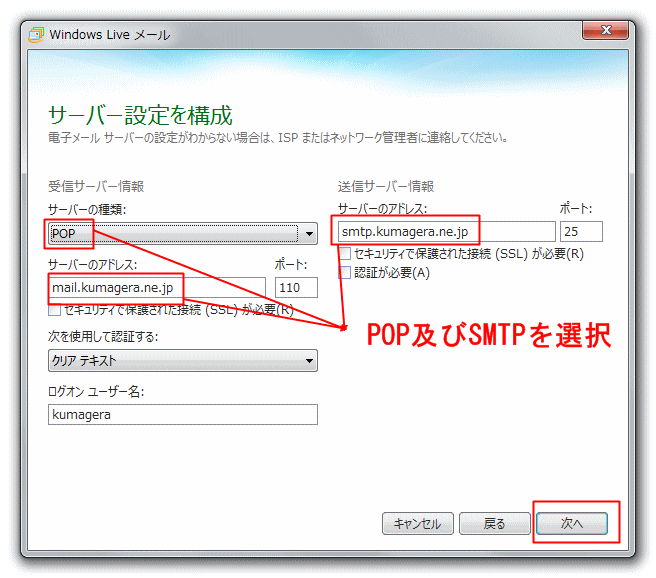This screenshot has height=578, width=656.
Task: Click the 戻る button
Action: [495, 524]
